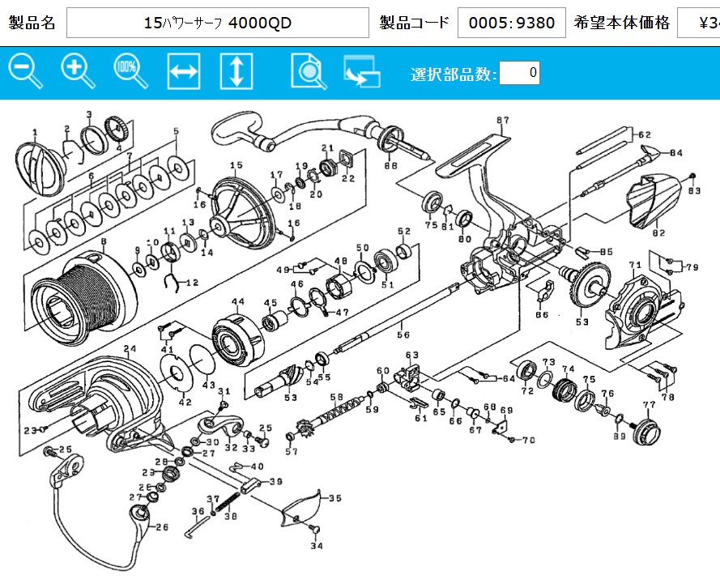This screenshot has width=720, height=588.
Task: Fit diagram to height with vertical arrows icon
Action: click(x=236, y=71)
